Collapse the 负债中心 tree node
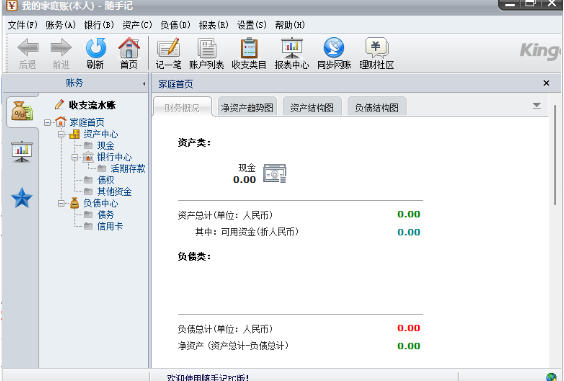This screenshot has height=381, width=564. (61, 203)
